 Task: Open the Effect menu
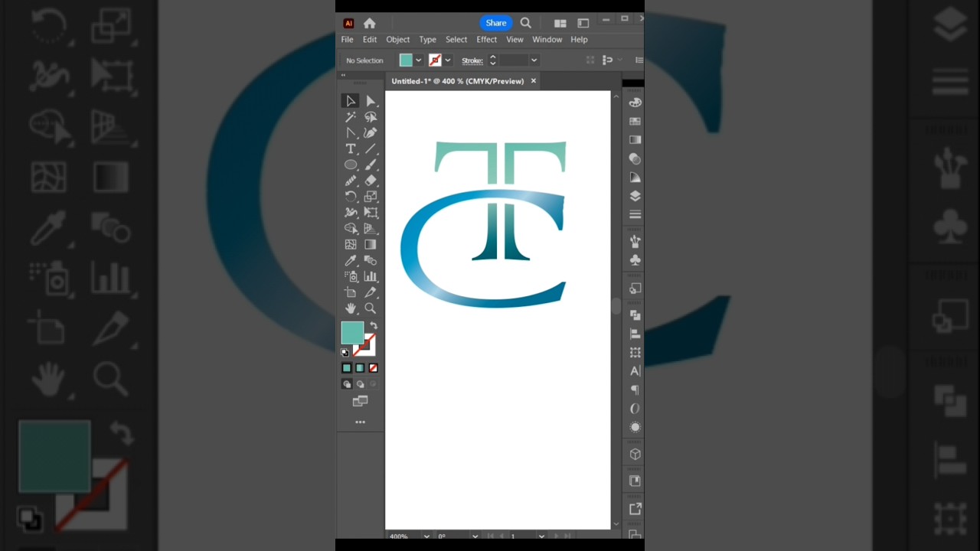[x=487, y=40]
